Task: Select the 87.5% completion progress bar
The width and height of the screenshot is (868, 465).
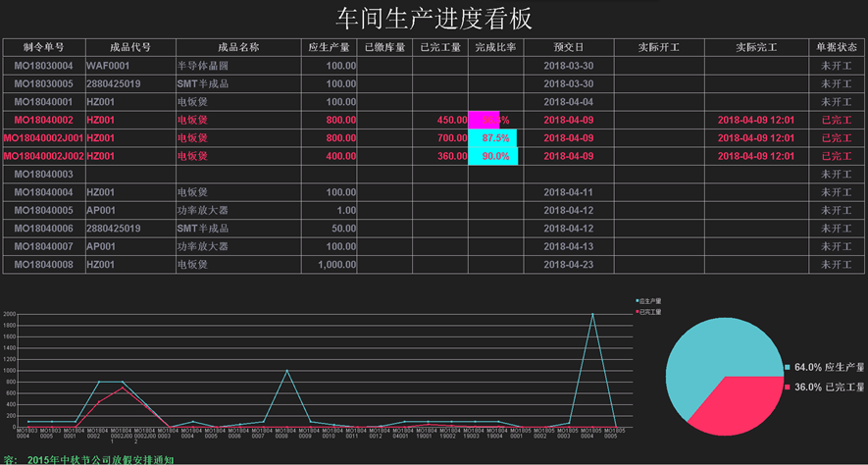Action: (x=493, y=138)
